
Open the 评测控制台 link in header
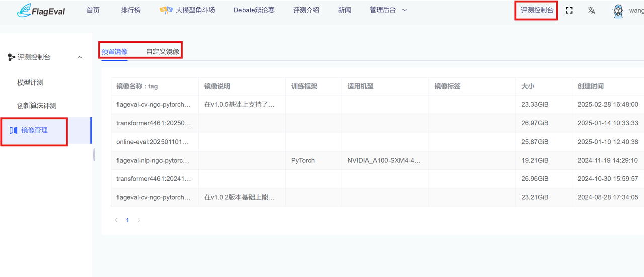(537, 10)
